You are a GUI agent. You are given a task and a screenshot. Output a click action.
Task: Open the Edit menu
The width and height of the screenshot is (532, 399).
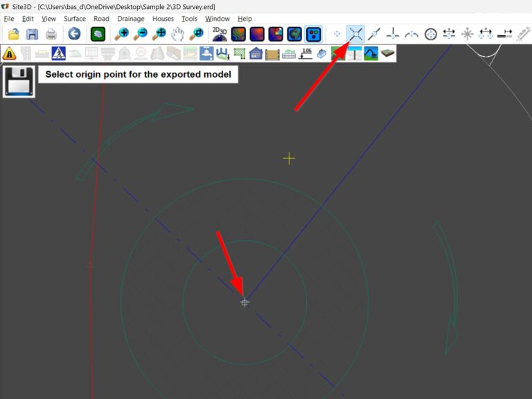coord(28,19)
